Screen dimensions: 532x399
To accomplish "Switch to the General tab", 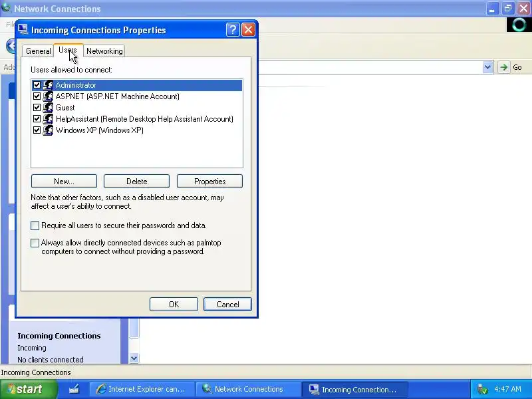I will tap(39, 51).
